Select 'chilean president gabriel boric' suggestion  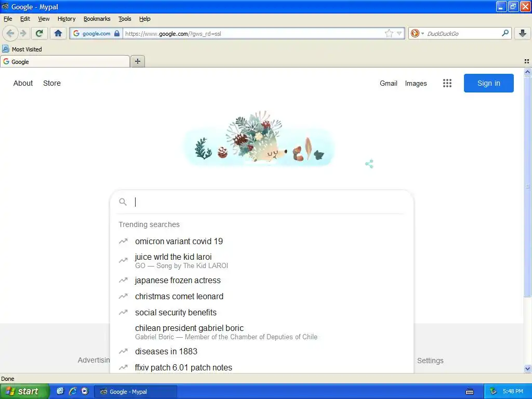tap(262, 332)
